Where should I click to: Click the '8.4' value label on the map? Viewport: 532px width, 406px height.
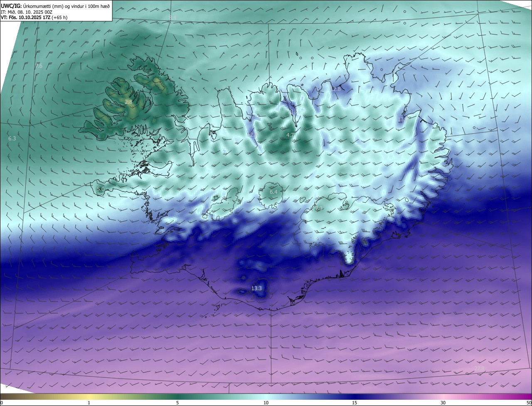click(x=173, y=17)
